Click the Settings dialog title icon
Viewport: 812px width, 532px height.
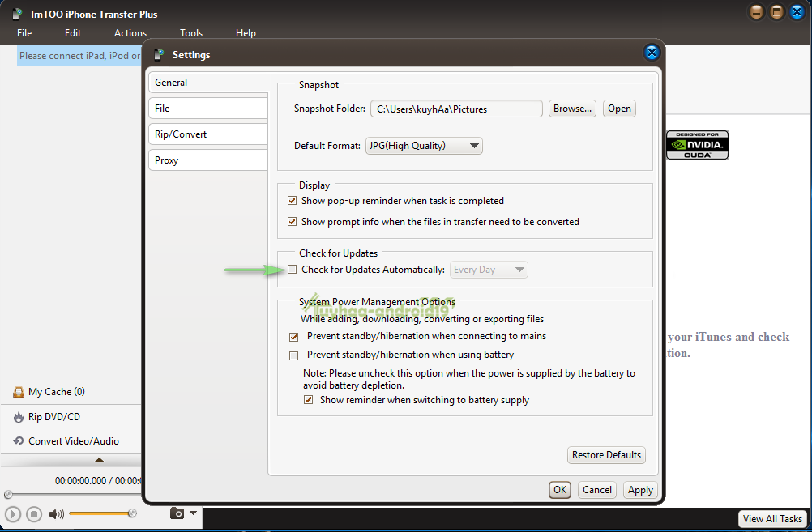160,54
